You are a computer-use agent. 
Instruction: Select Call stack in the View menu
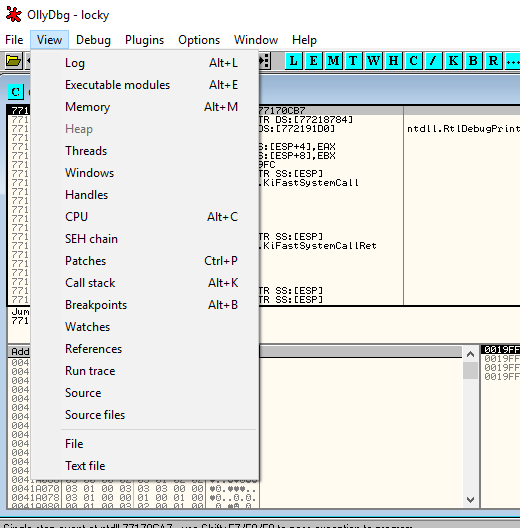tap(145, 283)
